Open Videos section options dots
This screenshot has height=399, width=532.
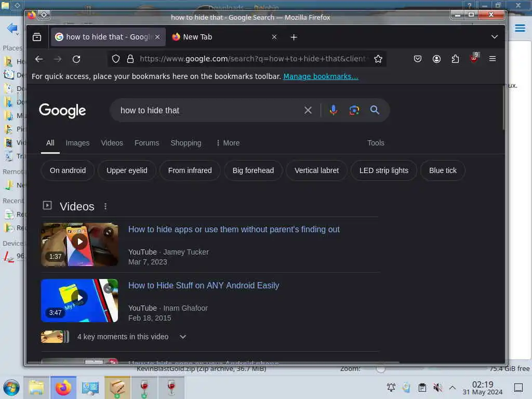coord(105,206)
